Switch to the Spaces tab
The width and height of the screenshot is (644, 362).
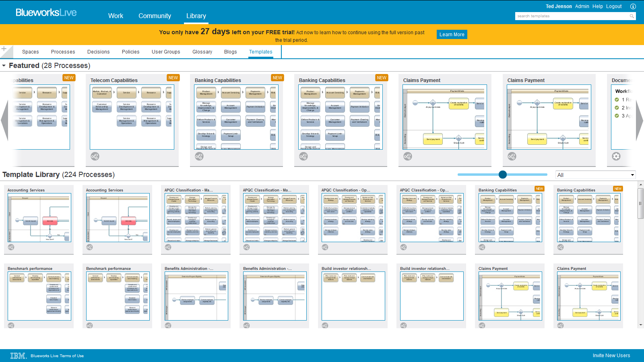(31, 52)
